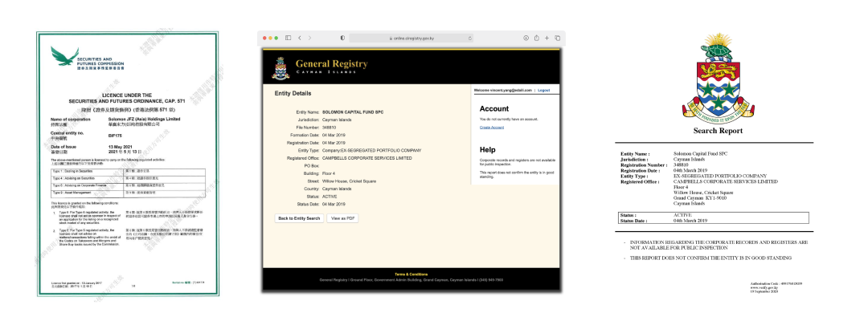868x321 pixels.
Task: Click the View as PDF button
Action: click(342, 218)
